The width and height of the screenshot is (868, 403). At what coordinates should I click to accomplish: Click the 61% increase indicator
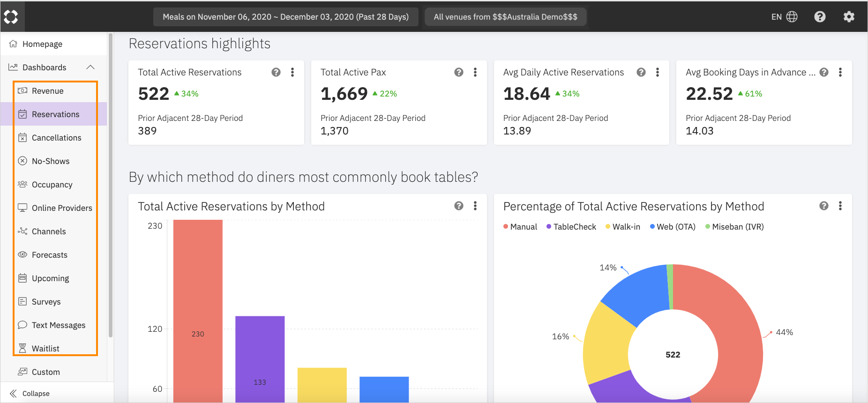pyautogui.click(x=750, y=94)
